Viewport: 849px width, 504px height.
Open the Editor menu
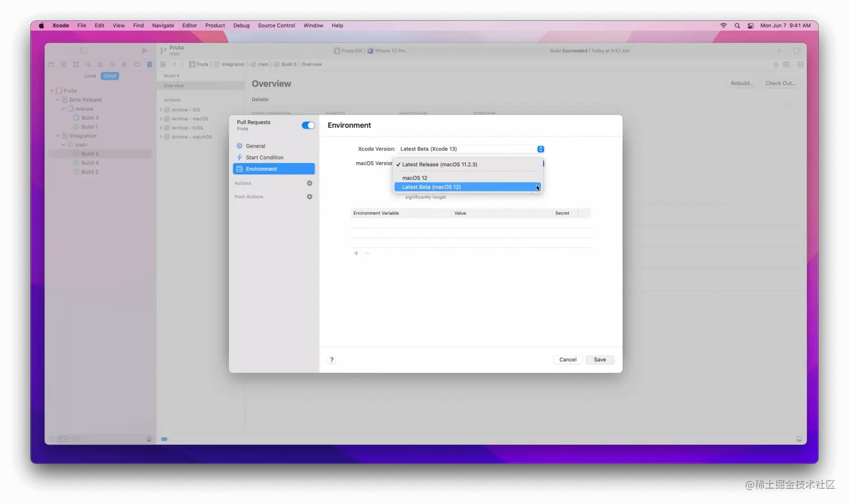point(190,26)
